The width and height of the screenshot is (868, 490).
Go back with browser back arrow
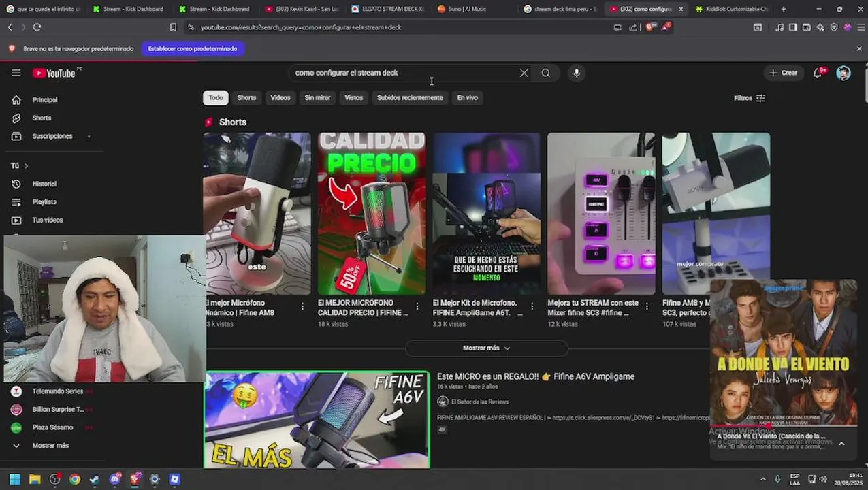pos(10,27)
